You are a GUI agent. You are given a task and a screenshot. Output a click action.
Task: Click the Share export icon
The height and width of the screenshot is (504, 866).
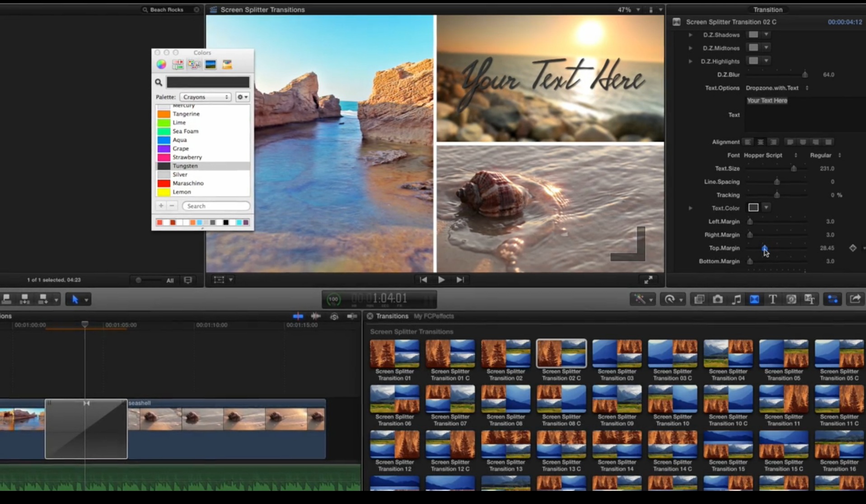854,299
